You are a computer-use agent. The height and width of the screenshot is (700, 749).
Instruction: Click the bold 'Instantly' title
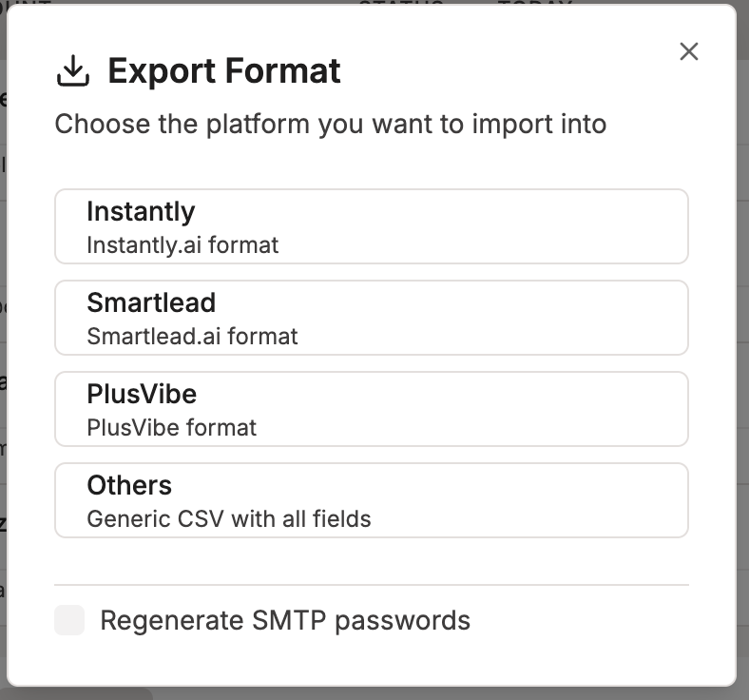[x=141, y=212]
